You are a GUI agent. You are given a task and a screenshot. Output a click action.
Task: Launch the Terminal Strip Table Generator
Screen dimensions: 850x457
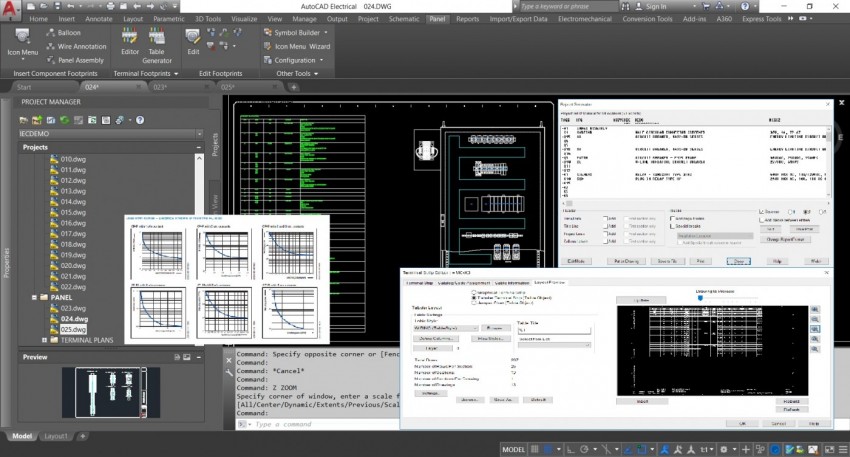(157, 46)
